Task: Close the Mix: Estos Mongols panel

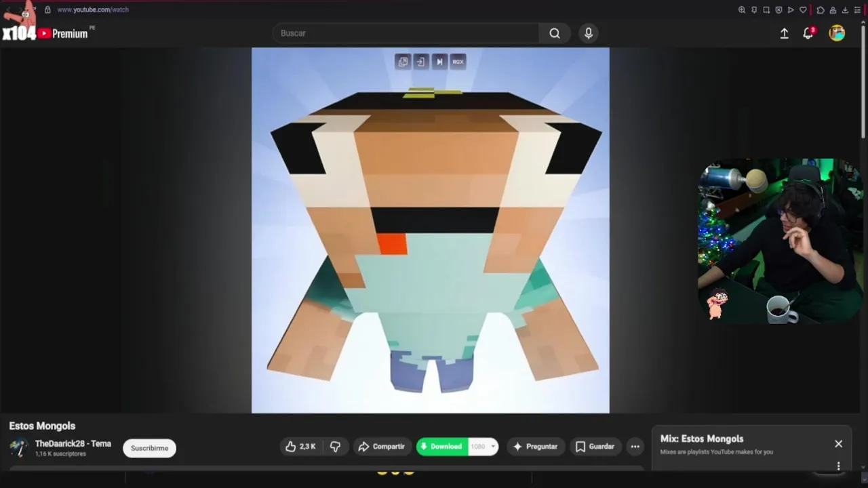Action: (x=838, y=444)
